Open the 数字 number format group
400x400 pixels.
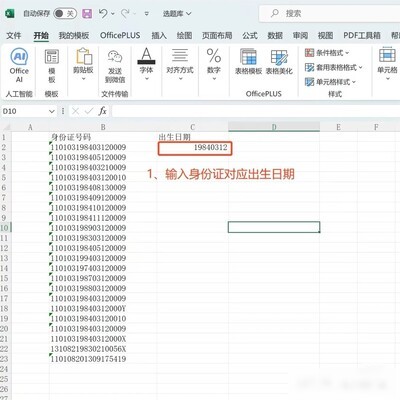click(x=214, y=64)
